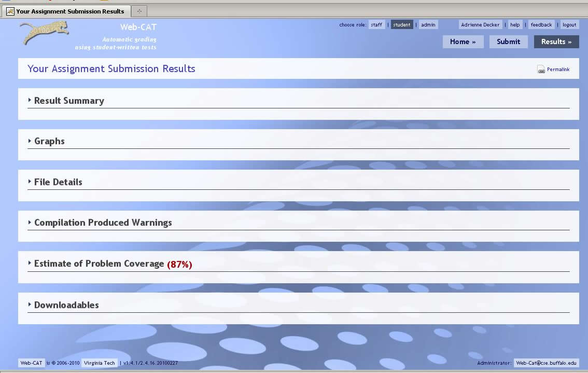Switch role to admin
Viewport: 588px width, 373px height.
[428, 24]
